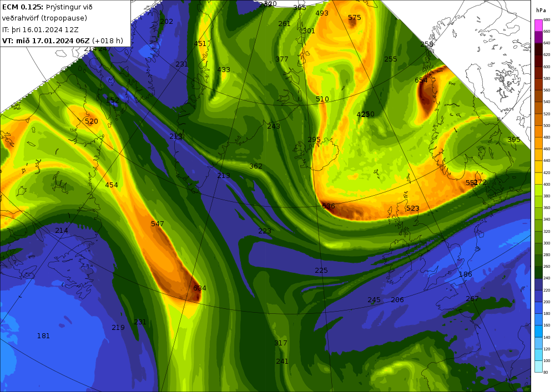
Task: Click the 'hPa' unit label above the legend
Action: pyautogui.click(x=541, y=10)
